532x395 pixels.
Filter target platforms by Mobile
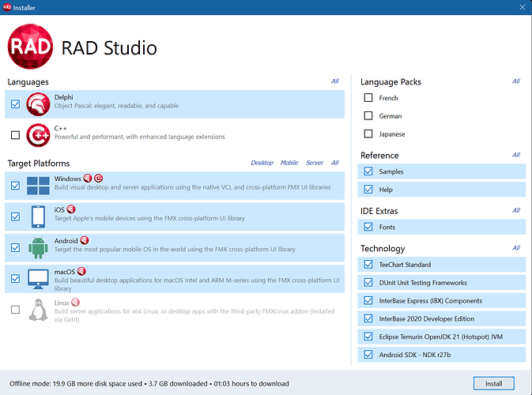(289, 163)
